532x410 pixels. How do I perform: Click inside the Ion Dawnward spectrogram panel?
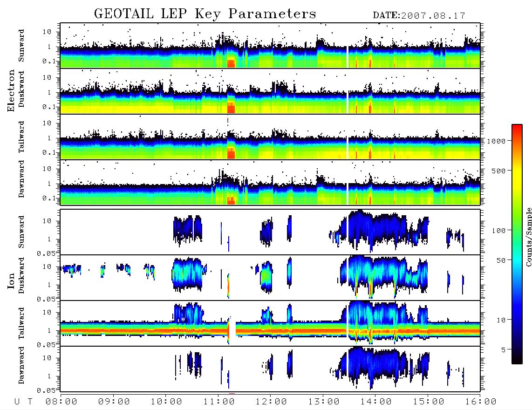tap(270, 369)
